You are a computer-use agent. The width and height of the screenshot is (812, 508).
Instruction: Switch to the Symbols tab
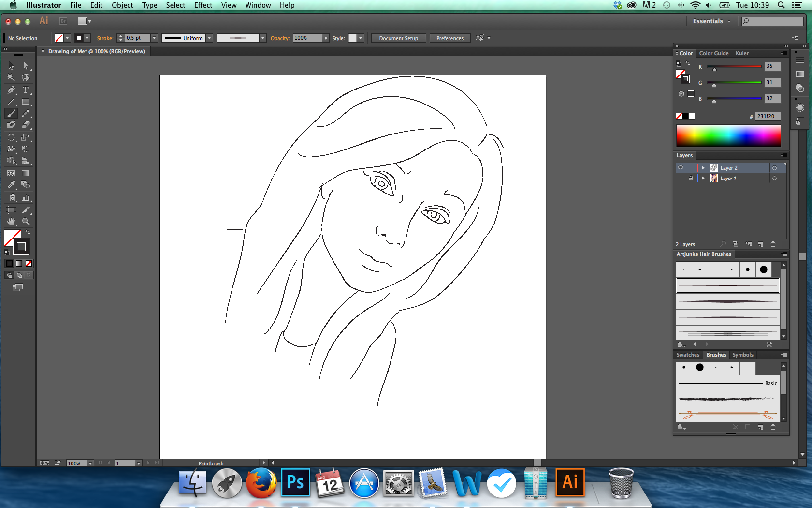coord(743,355)
